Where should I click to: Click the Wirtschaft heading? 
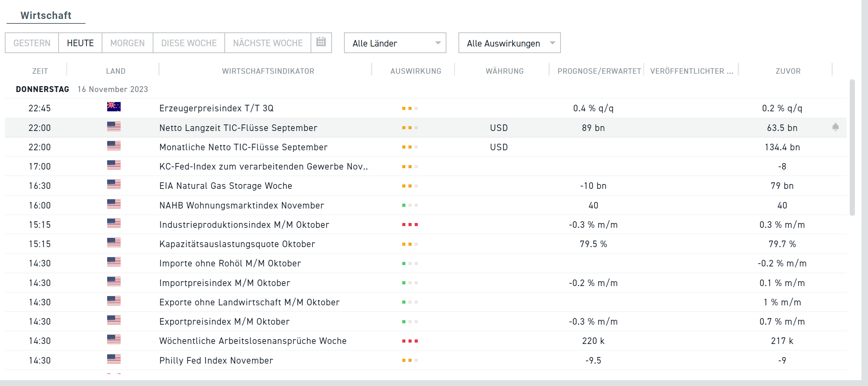(46, 15)
